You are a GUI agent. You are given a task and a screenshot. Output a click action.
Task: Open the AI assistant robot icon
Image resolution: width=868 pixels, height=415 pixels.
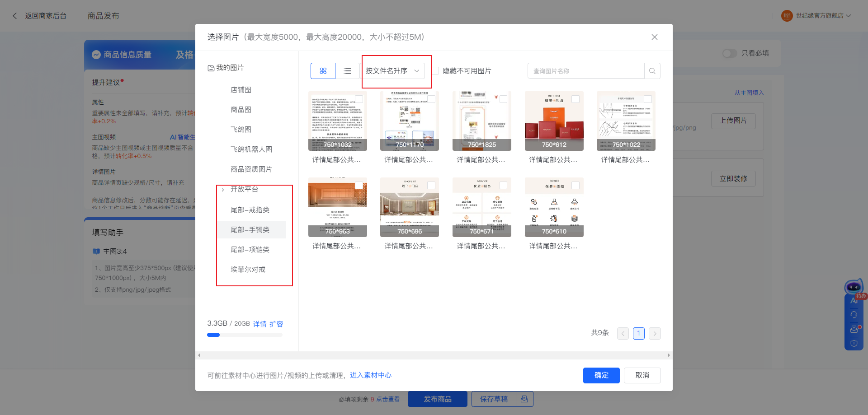(x=853, y=287)
